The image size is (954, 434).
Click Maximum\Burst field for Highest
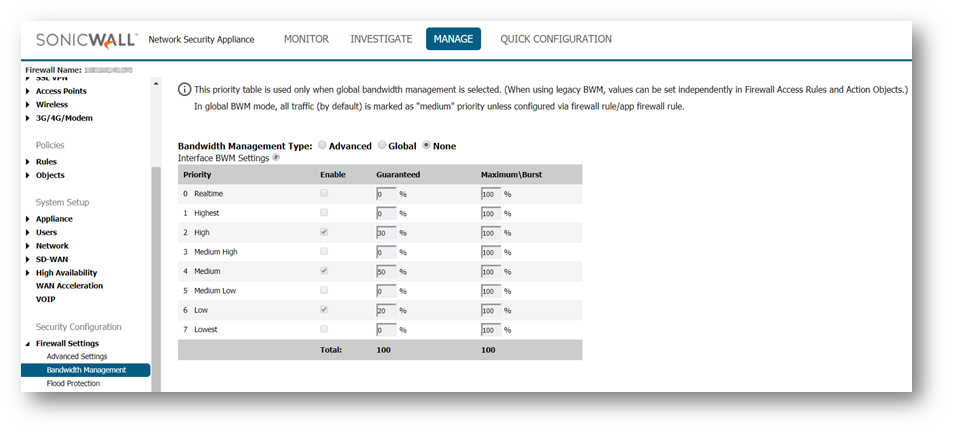491,214
